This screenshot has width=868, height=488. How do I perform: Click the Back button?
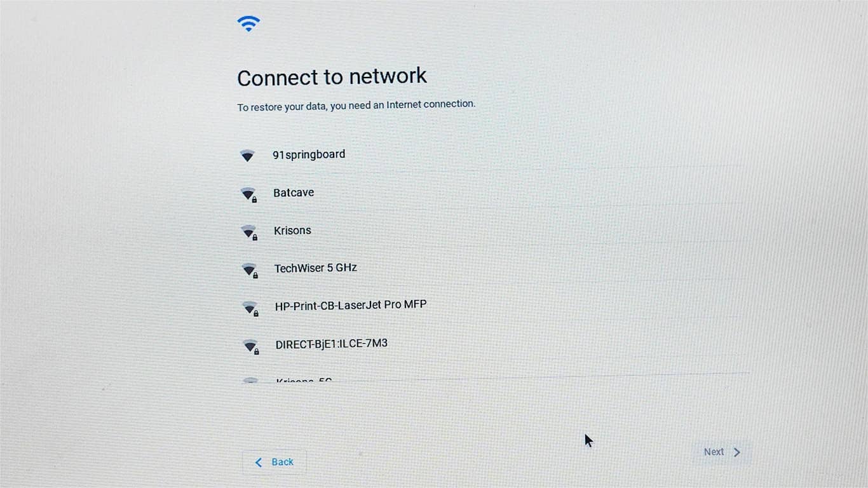click(x=274, y=462)
